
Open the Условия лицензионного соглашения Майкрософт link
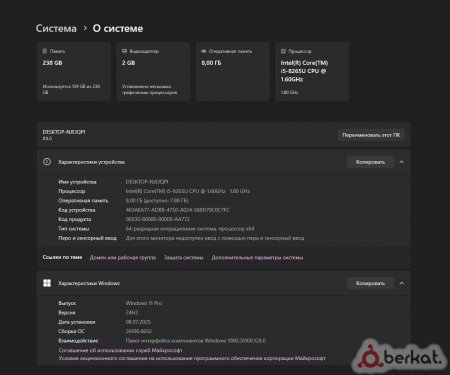coord(192,358)
